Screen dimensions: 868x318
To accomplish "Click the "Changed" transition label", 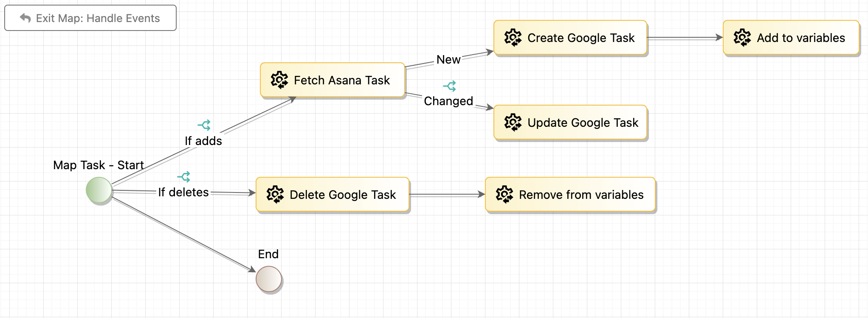I will tap(448, 101).
